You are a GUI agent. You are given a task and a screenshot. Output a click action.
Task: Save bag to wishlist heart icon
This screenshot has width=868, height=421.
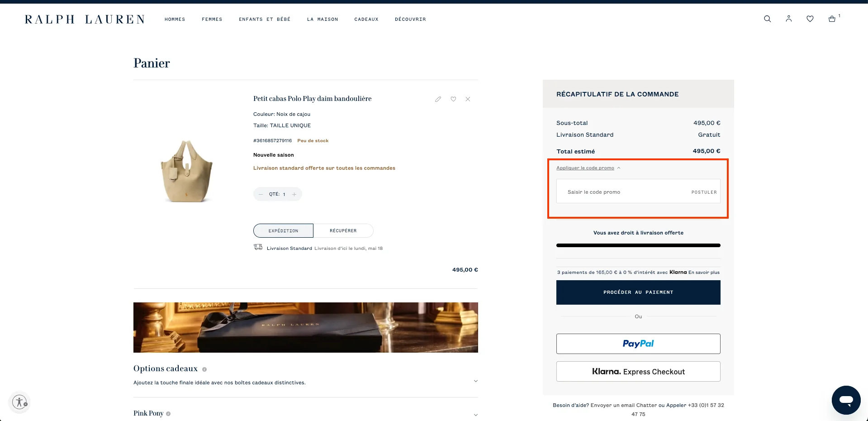pyautogui.click(x=453, y=99)
